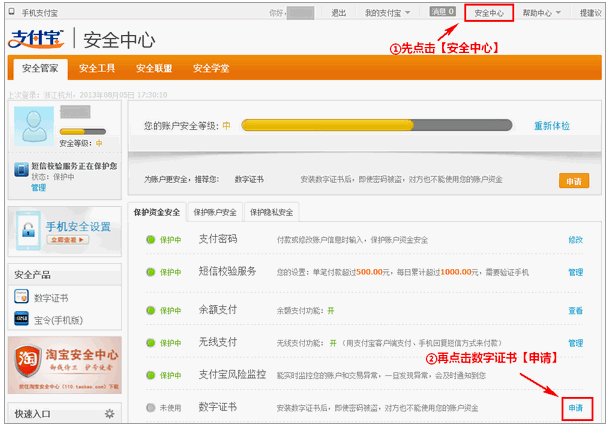Click the phone icon beside 手机支付宝

[12, 12]
